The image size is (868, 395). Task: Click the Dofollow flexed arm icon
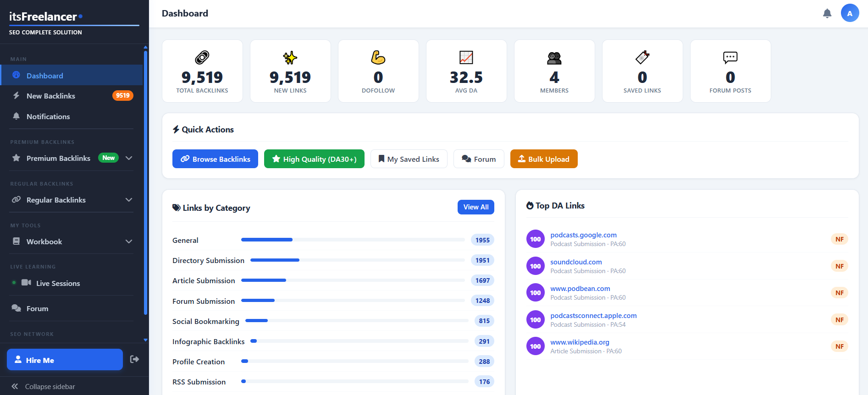pos(378,57)
